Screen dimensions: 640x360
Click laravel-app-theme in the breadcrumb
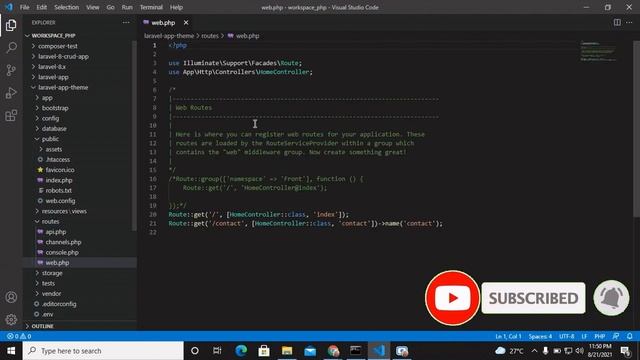point(169,36)
